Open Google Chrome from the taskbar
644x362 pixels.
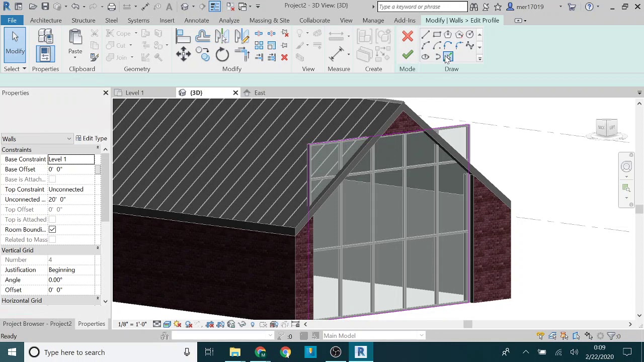coord(285,352)
